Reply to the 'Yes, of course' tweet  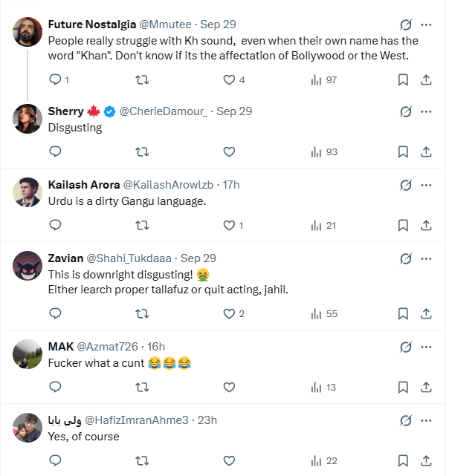[55, 460]
